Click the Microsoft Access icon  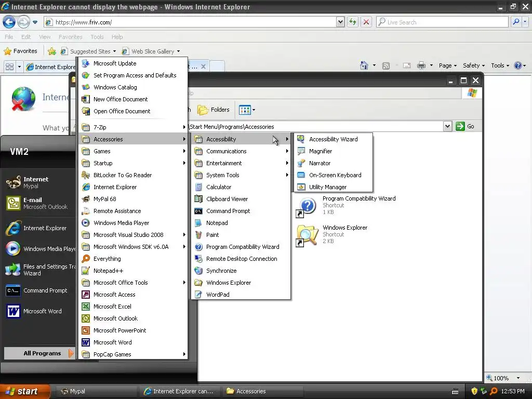coord(86,295)
